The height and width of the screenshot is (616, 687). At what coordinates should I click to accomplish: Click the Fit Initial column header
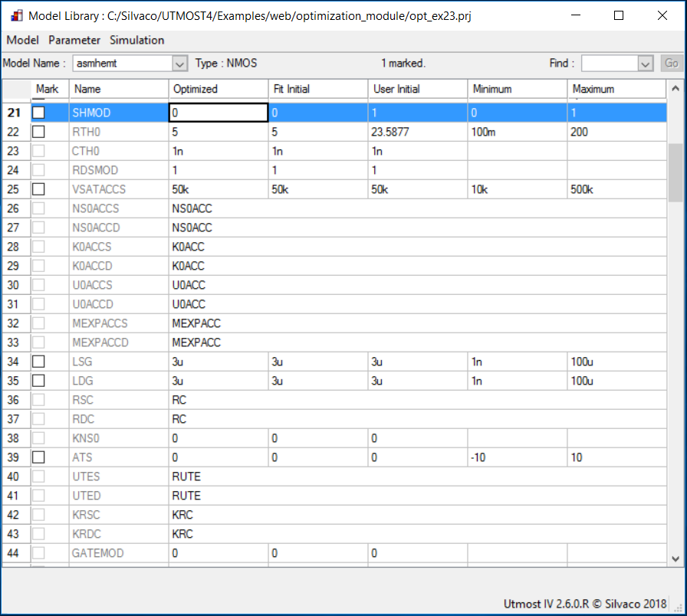coord(318,89)
